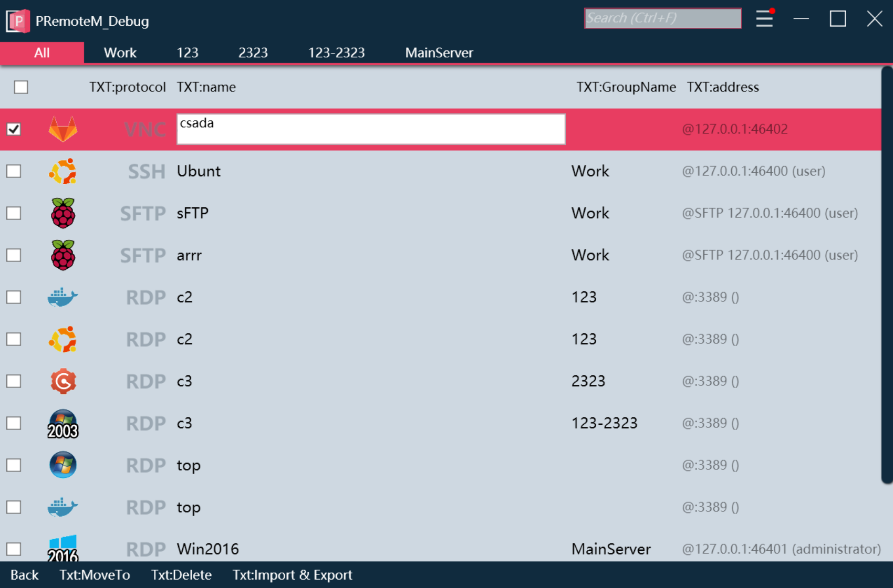Open the hamburger main menu
The width and height of the screenshot is (893, 588).
coord(764,19)
